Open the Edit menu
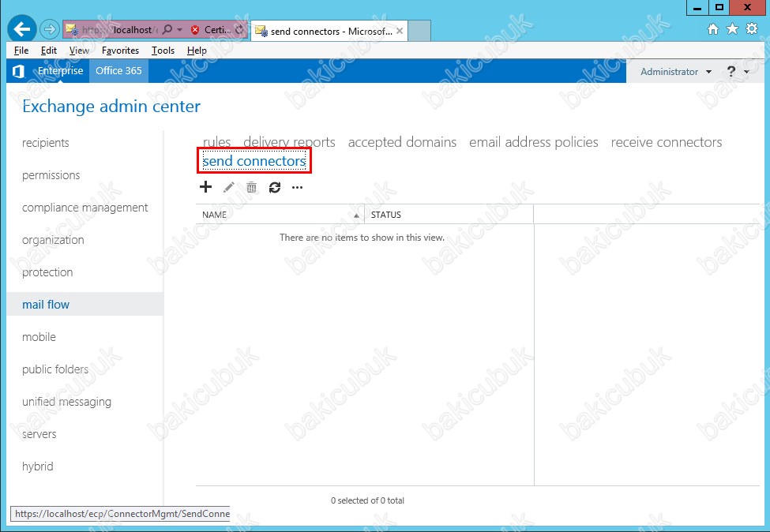 click(49, 51)
